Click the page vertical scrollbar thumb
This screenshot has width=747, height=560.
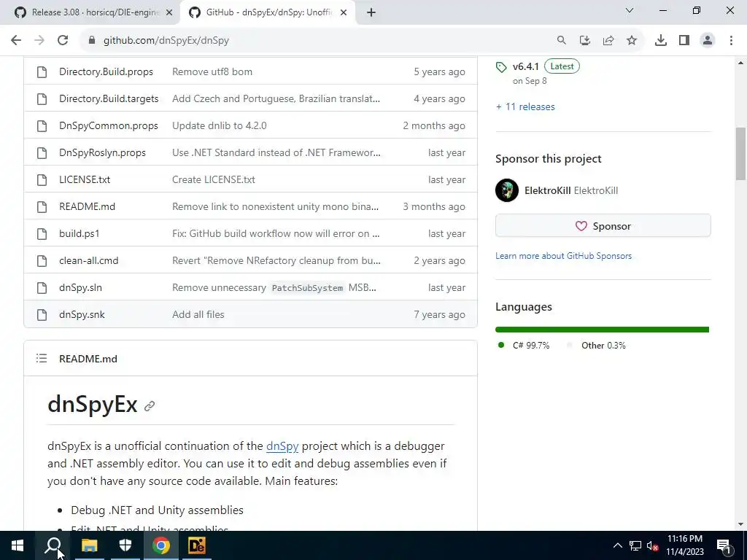tap(740, 153)
